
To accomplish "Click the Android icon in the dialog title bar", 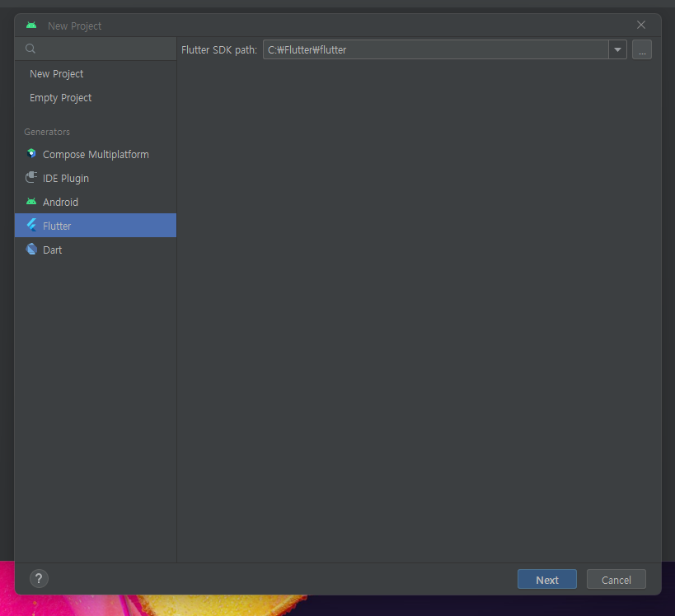I will coord(31,25).
